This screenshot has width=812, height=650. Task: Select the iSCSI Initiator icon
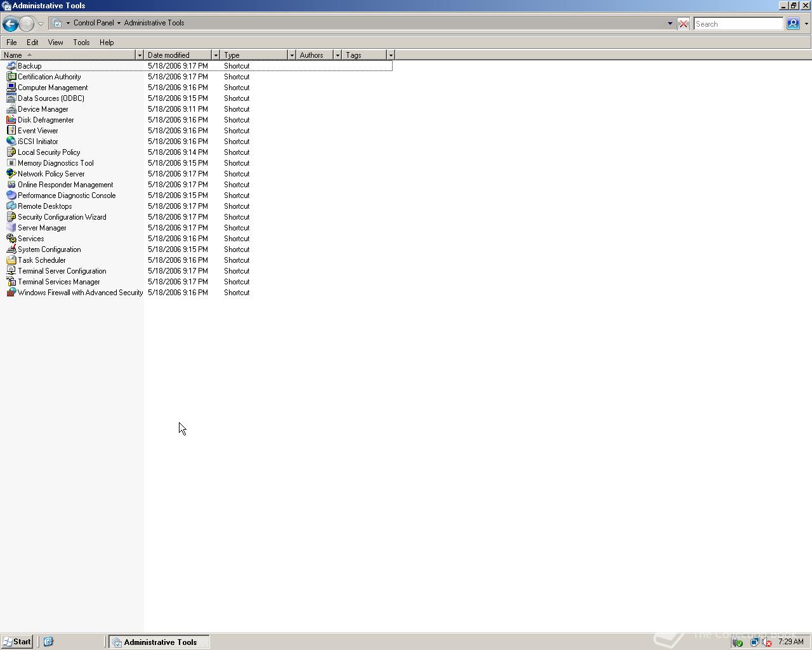point(11,142)
